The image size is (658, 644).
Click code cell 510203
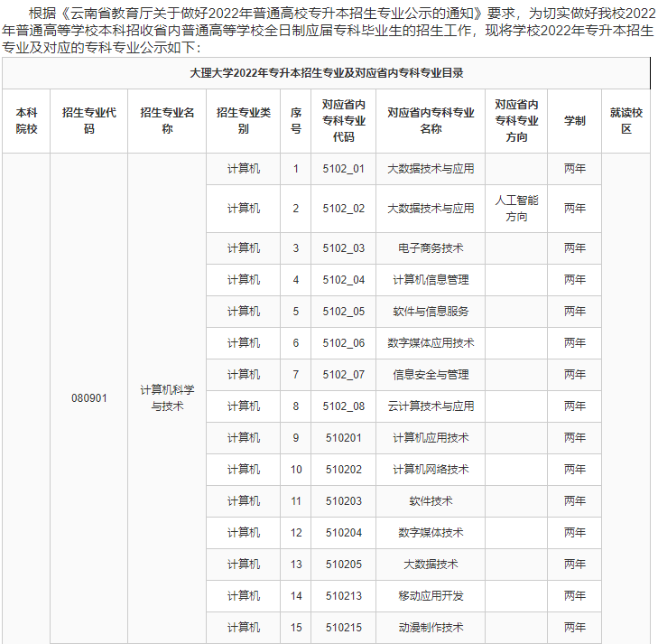click(344, 501)
